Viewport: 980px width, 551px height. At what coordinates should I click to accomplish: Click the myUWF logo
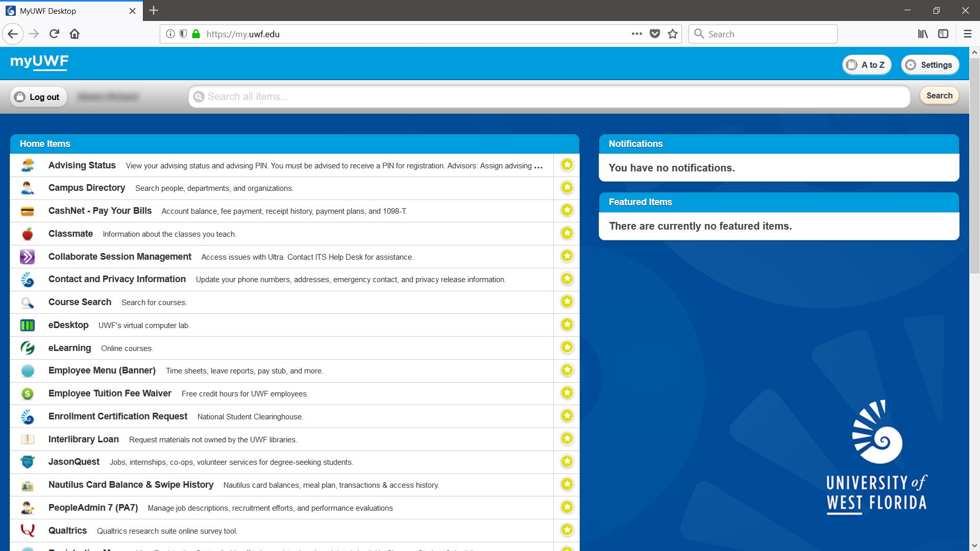(39, 62)
